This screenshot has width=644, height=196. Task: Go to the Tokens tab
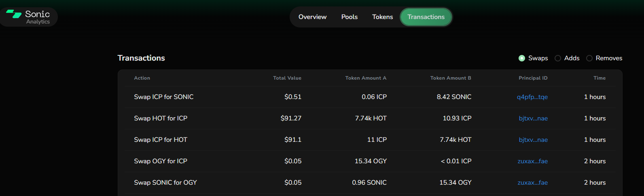coord(382,17)
